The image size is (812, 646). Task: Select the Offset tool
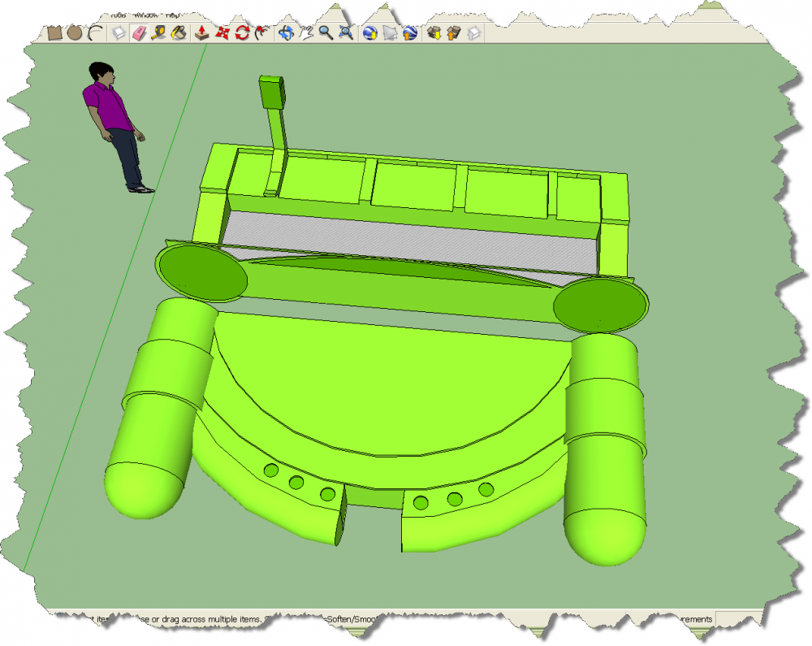pyautogui.click(x=261, y=33)
